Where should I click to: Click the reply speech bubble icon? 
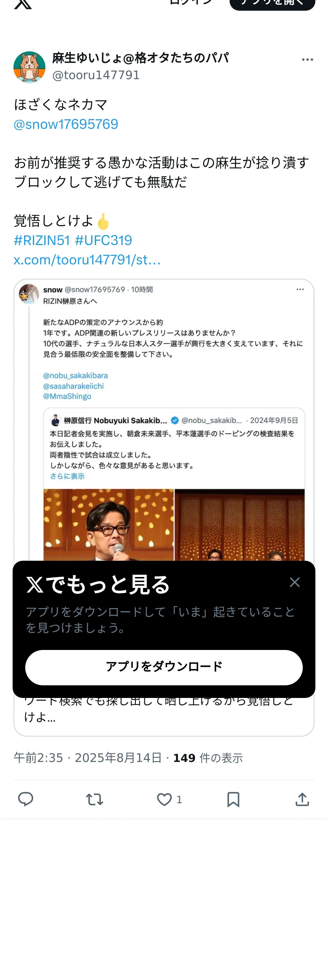pos(26,799)
